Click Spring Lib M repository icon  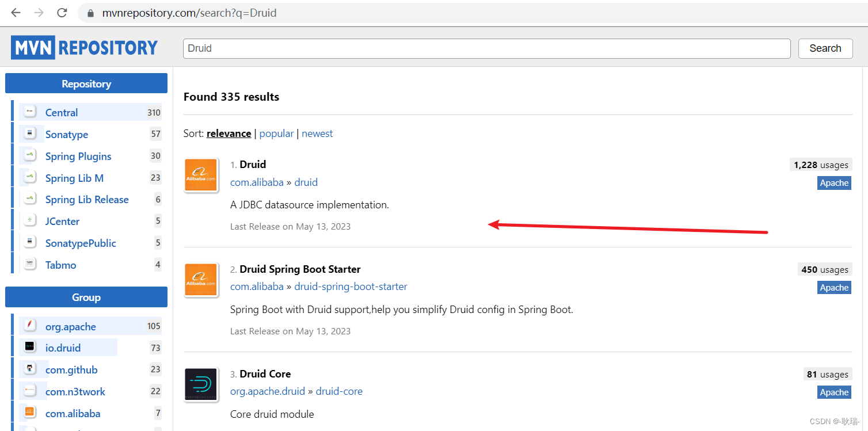tap(30, 178)
